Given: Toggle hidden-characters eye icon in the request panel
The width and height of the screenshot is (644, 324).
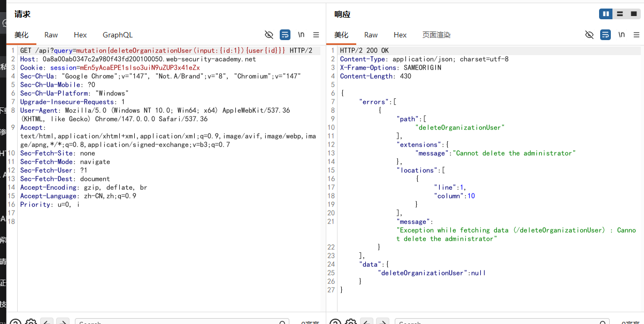Looking at the screenshot, I should (x=269, y=35).
